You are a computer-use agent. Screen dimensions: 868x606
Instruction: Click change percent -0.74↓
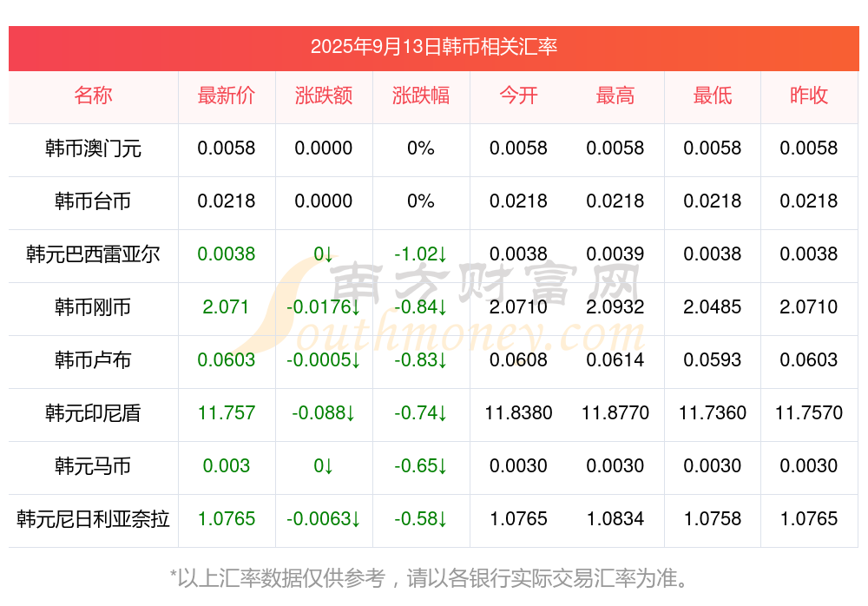pos(421,412)
